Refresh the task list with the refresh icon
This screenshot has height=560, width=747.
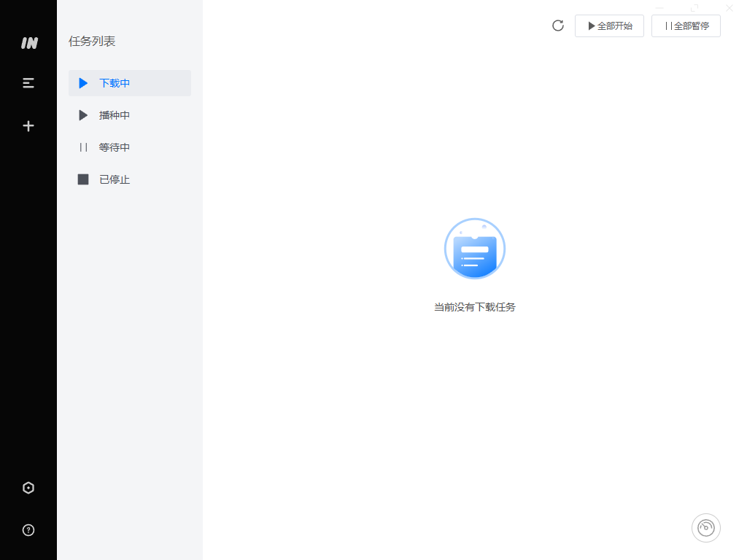(x=557, y=25)
